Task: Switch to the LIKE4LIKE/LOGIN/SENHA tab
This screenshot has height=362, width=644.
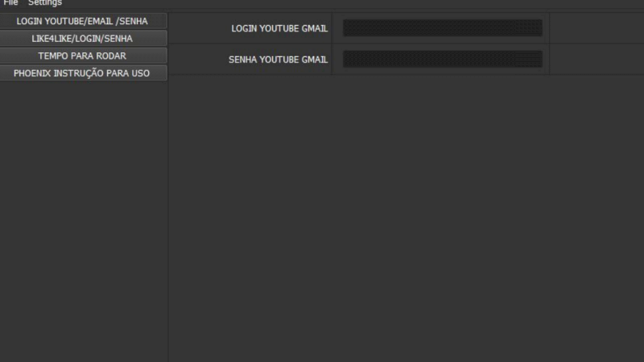Action: 83,38
